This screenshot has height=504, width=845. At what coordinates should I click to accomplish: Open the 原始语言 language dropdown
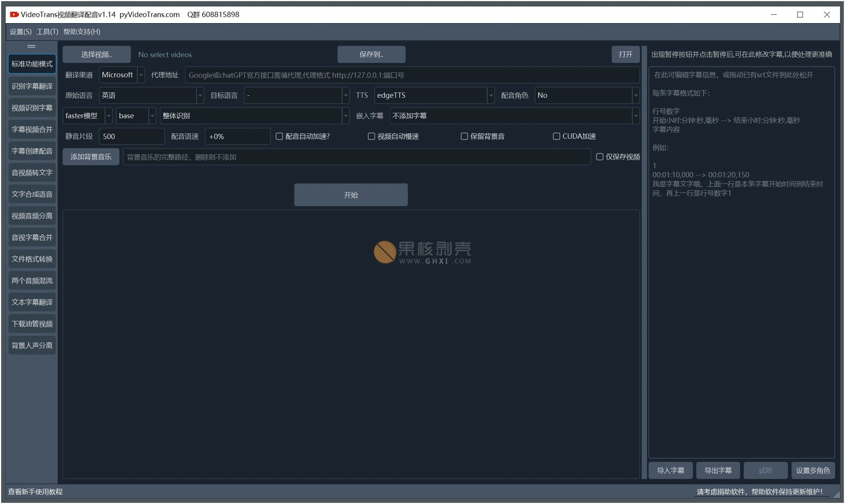tap(151, 95)
